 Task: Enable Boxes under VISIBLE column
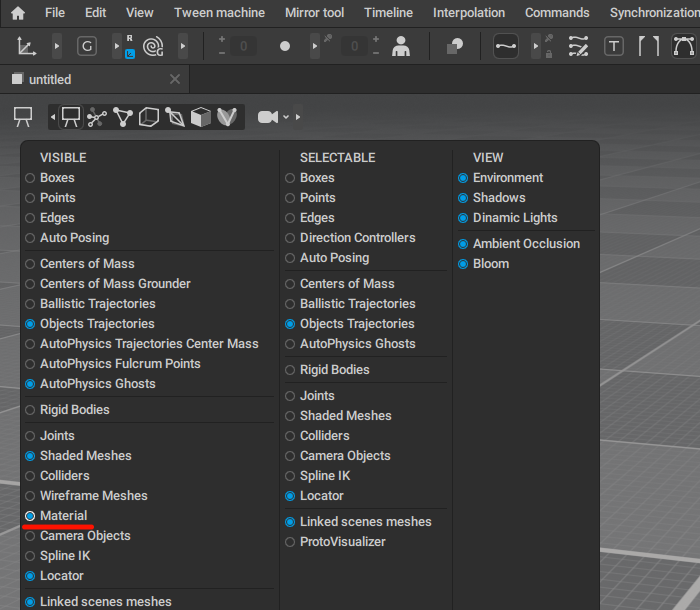[x=30, y=178]
